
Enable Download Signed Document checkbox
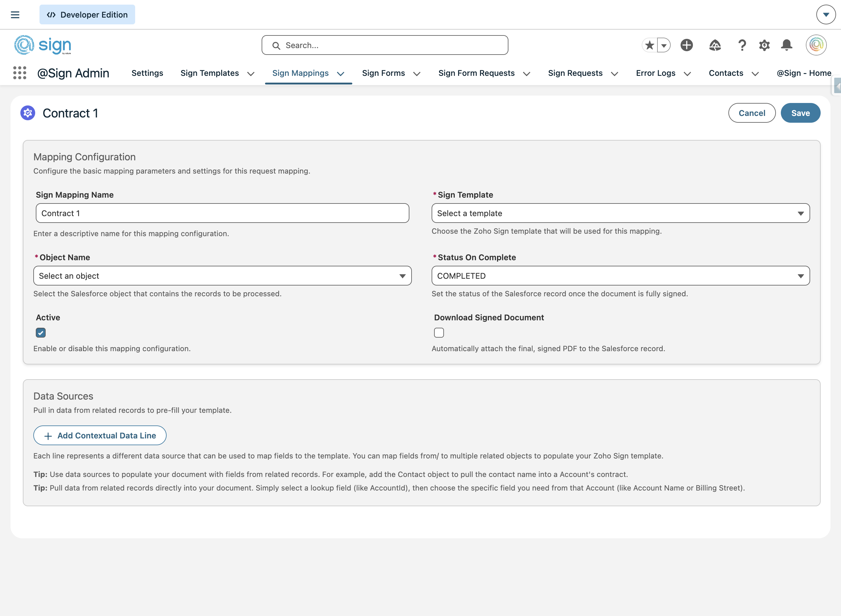click(x=439, y=333)
